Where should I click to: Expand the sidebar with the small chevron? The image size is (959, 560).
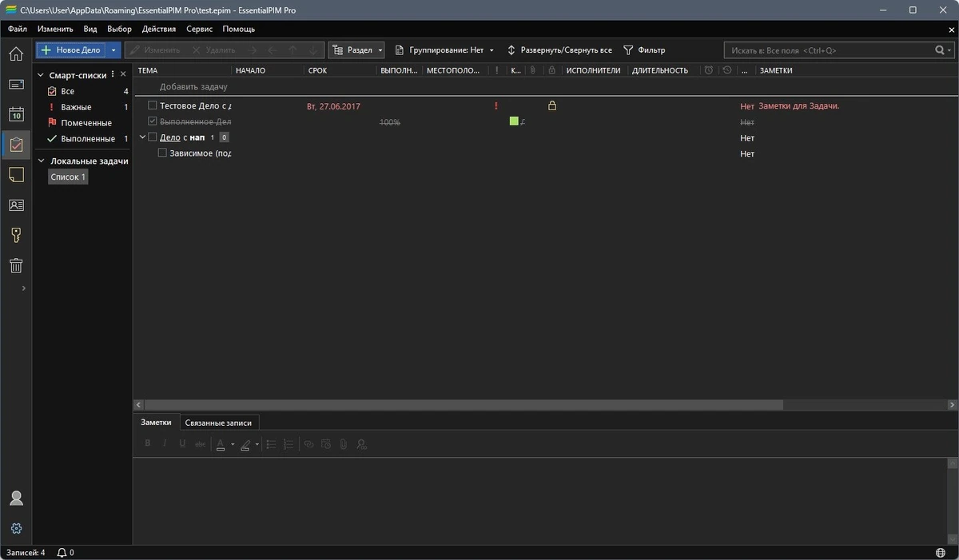pyautogui.click(x=23, y=288)
